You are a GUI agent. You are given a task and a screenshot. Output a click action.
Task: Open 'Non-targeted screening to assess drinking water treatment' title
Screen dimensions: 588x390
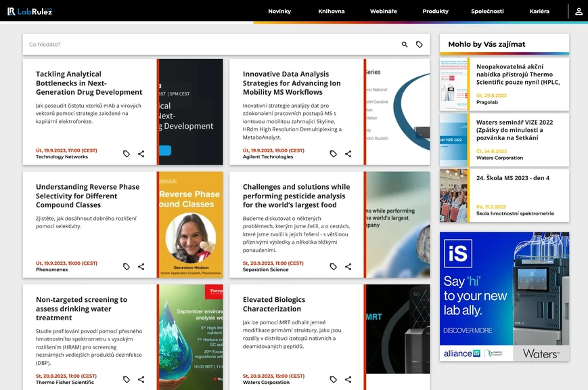pyautogui.click(x=81, y=309)
